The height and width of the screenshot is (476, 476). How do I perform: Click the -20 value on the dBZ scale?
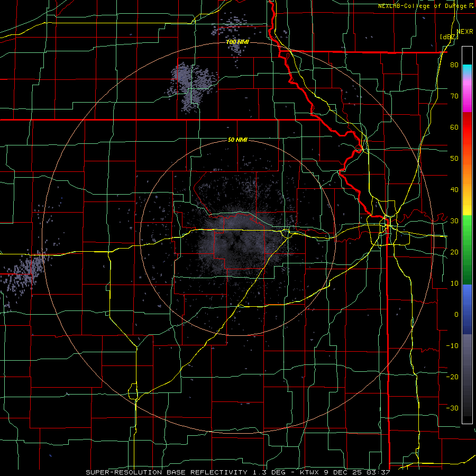(x=452, y=377)
